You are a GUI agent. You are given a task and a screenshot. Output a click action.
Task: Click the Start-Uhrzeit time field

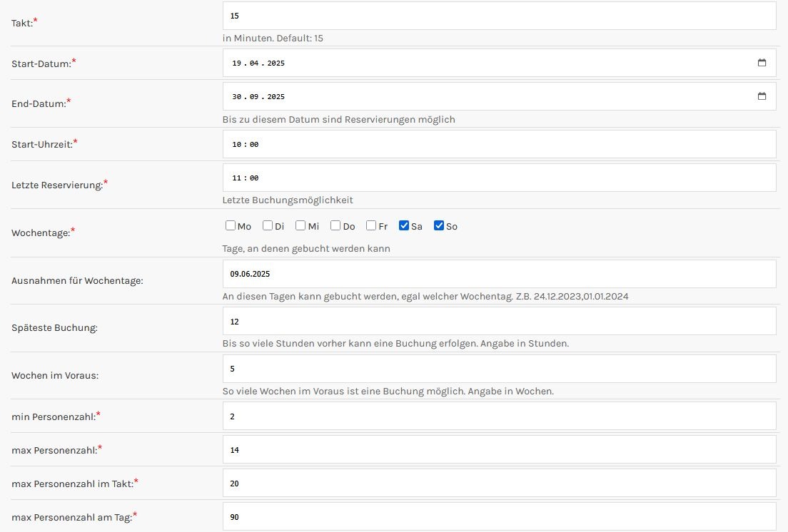499,144
